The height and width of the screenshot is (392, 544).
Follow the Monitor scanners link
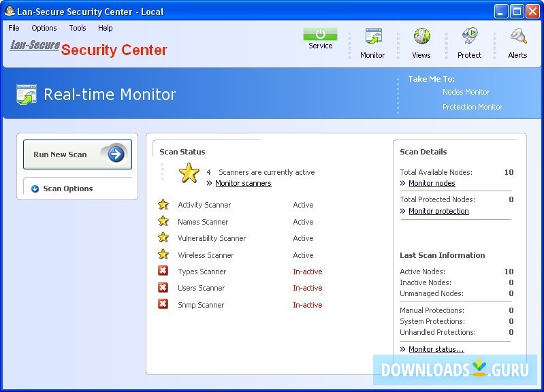point(243,183)
